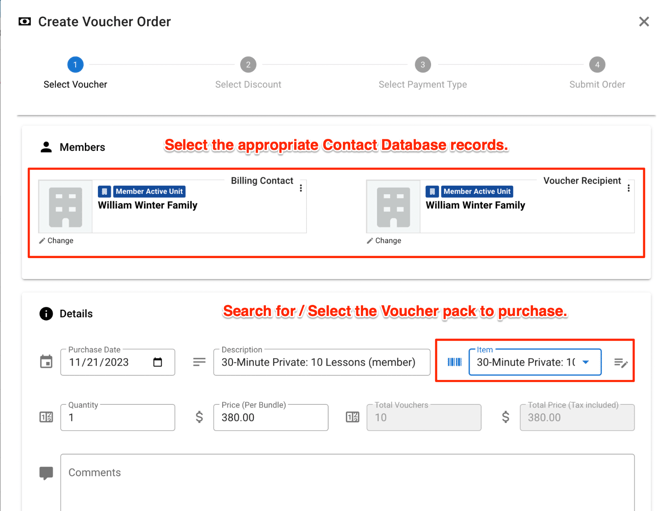Click Billing Contact building avatar thumbnail
The width and height of the screenshot is (670, 511).
pyautogui.click(x=65, y=206)
